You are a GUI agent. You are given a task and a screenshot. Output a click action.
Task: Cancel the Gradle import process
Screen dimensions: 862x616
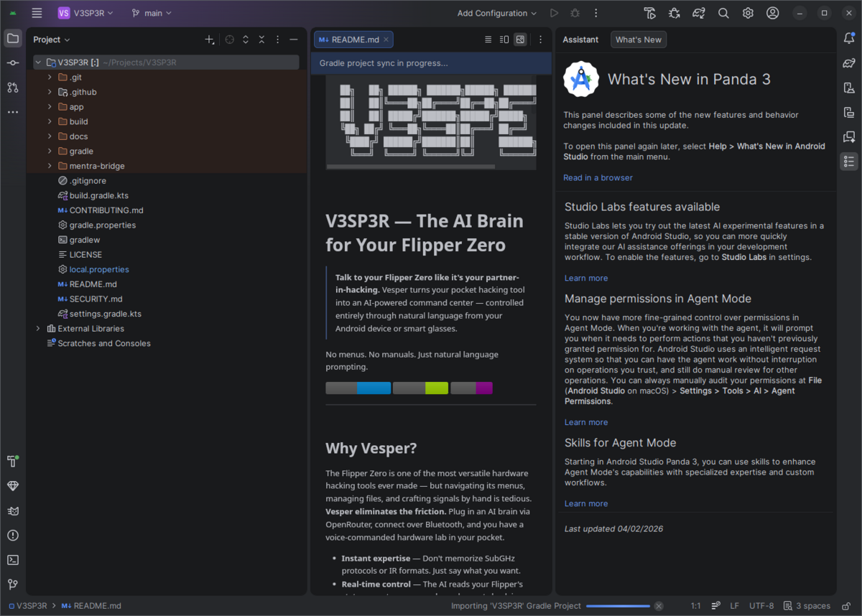pyautogui.click(x=659, y=606)
